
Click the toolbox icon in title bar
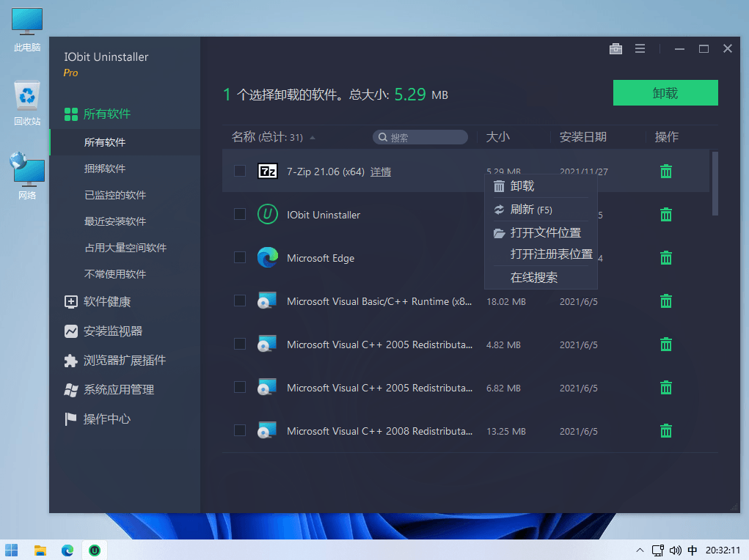(615, 48)
